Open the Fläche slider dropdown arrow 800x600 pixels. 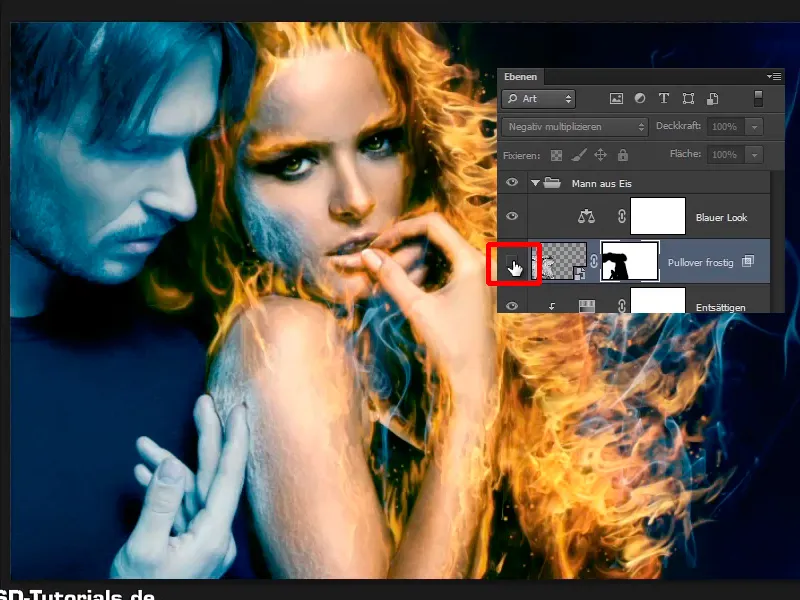pos(754,154)
